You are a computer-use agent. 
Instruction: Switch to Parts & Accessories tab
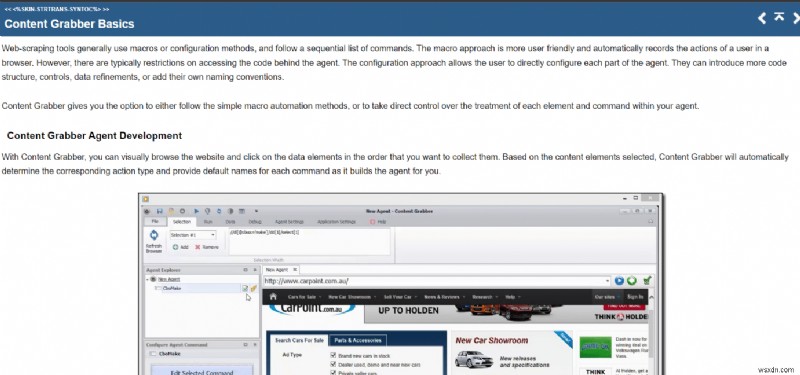(358, 340)
